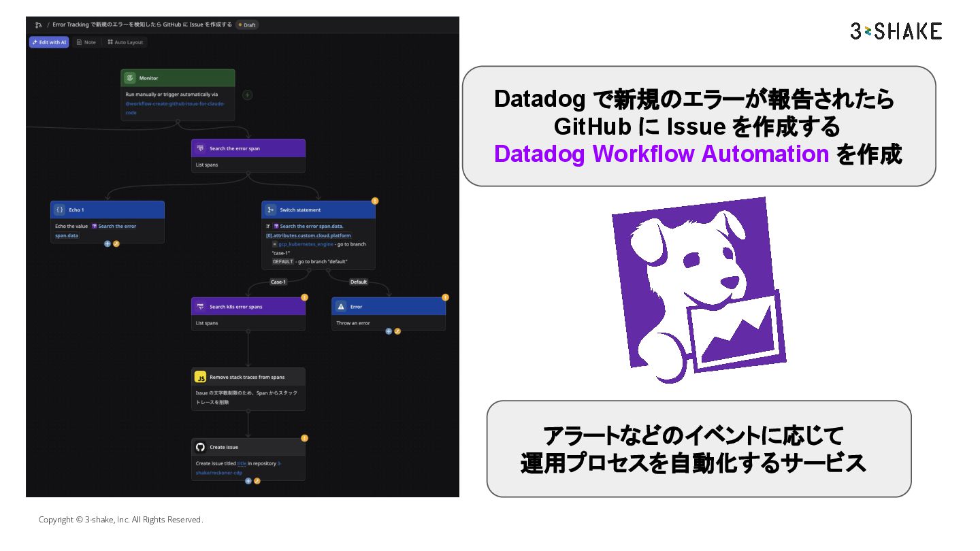980x551 pixels.
Task: Click the orange icon under Echo 1 node
Action: click(x=116, y=244)
